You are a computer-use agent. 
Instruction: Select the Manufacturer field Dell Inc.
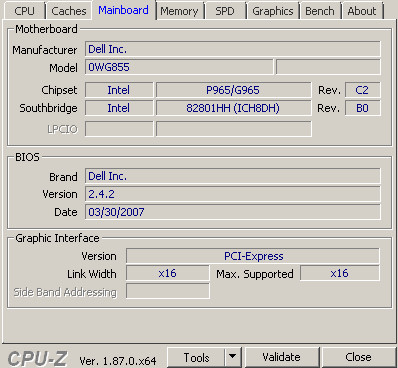(x=233, y=49)
